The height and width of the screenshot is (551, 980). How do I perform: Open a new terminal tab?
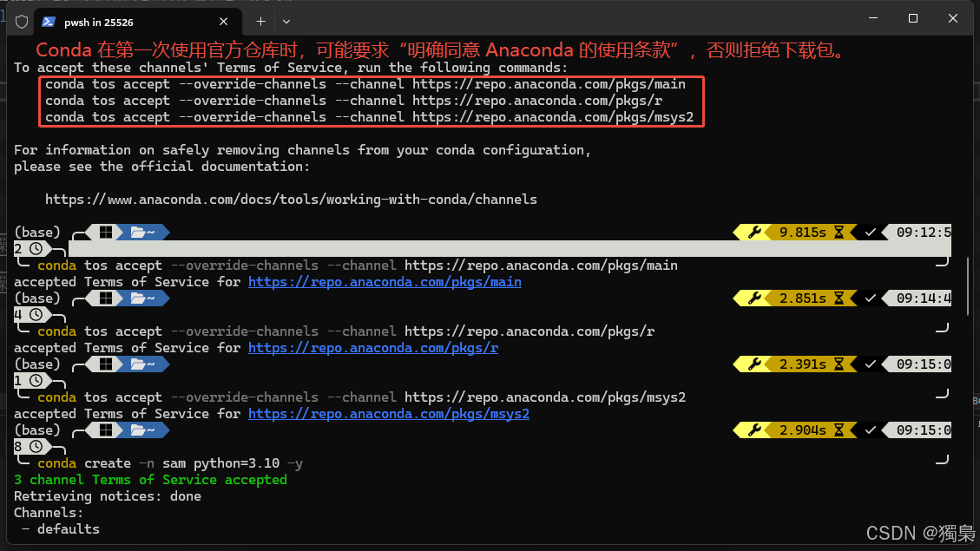[x=260, y=22]
